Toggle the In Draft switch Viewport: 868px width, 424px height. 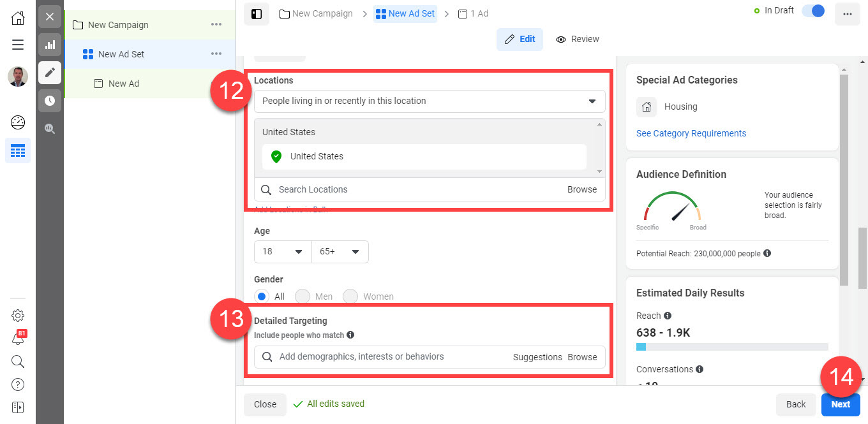pos(813,11)
